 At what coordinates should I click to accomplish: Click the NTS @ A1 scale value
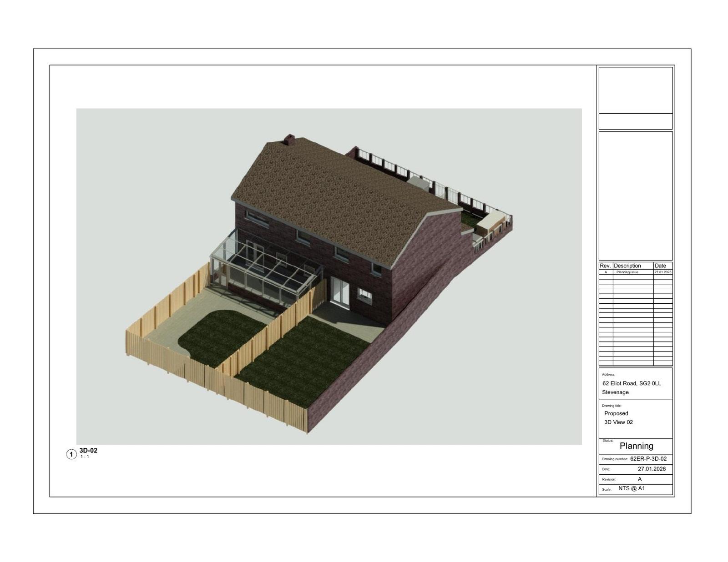[631, 489]
